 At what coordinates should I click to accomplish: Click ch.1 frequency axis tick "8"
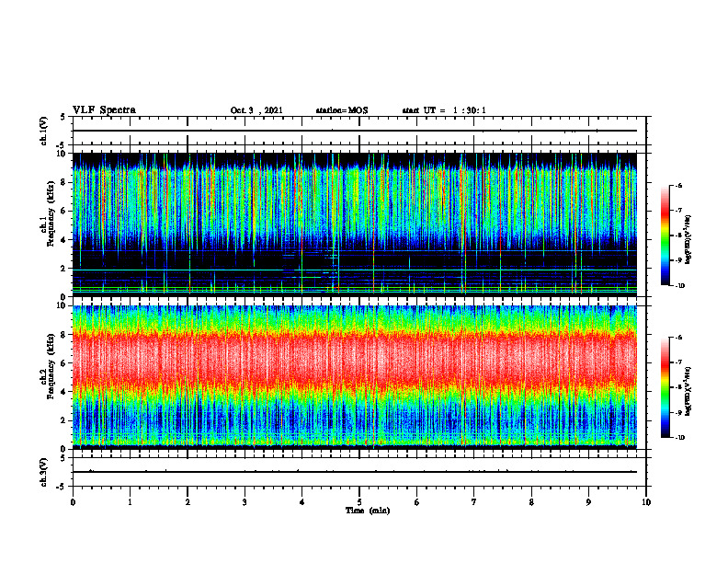click(64, 182)
